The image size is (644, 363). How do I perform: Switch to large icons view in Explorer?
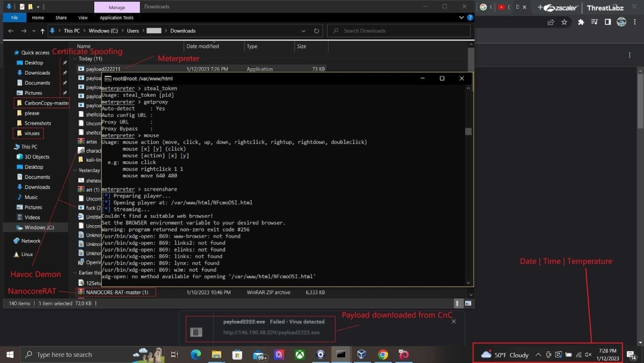point(468,303)
